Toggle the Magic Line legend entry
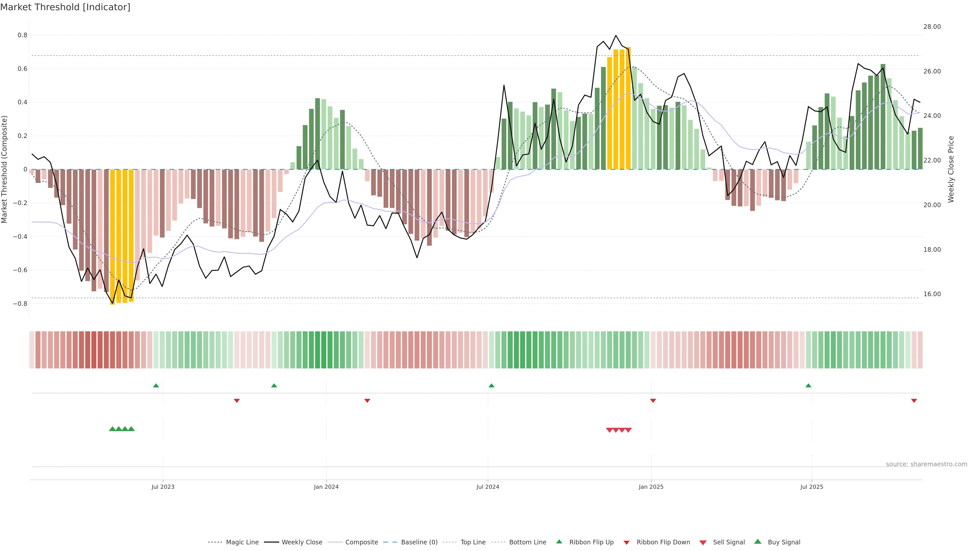This screenshot has width=980, height=551. click(x=242, y=542)
